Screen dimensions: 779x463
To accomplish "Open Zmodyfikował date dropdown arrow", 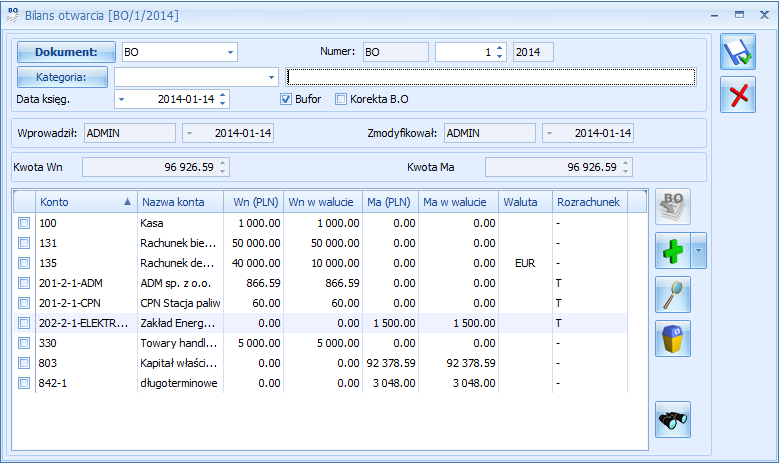I will point(549,133).
